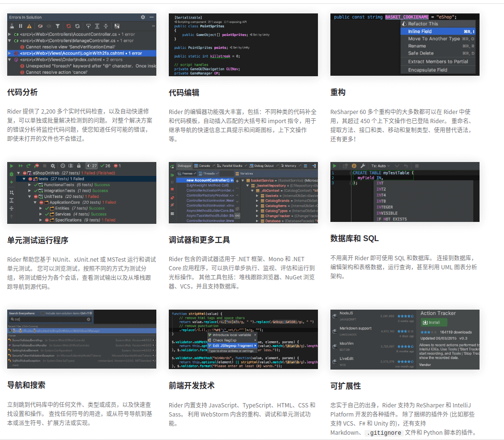The height and width of the screenshot is (440, 504).
Task: Expand the FunctionalTests tree node
Action: (x=30, y=185)
